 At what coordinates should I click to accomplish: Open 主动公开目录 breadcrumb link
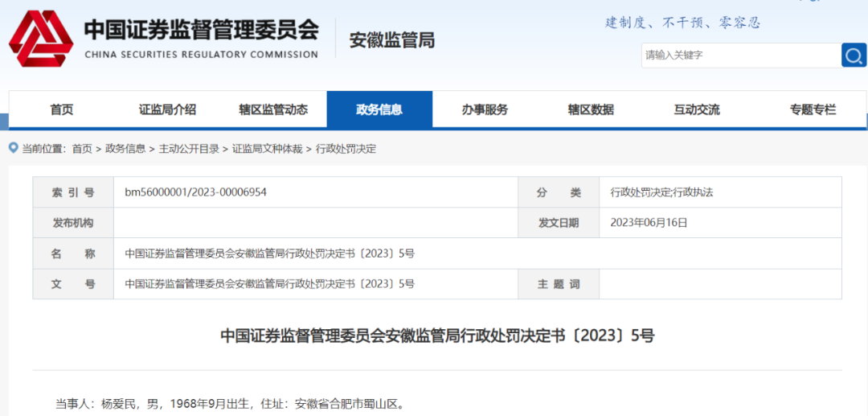tap(189, 148)
